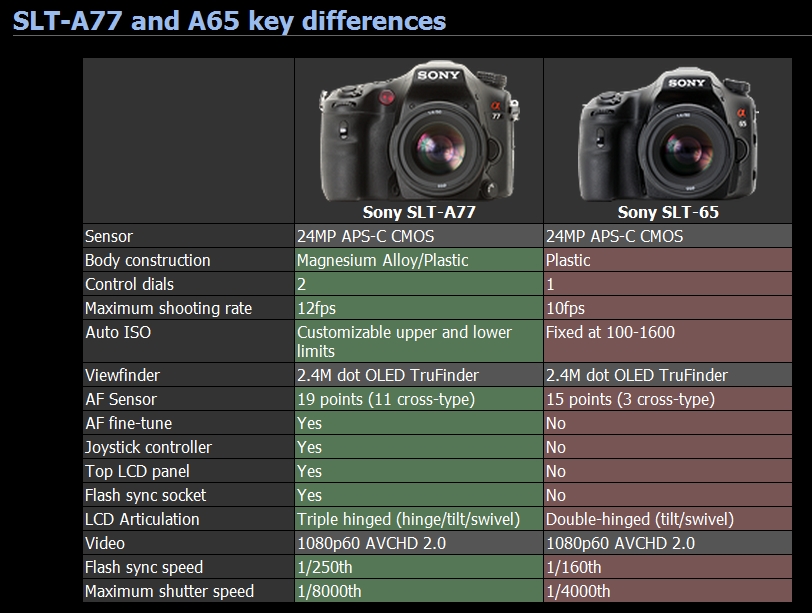Select the "Joystick controller" row label
This screenshot has height=613, width=812.
pyautogui.click(x=148, y=447)
